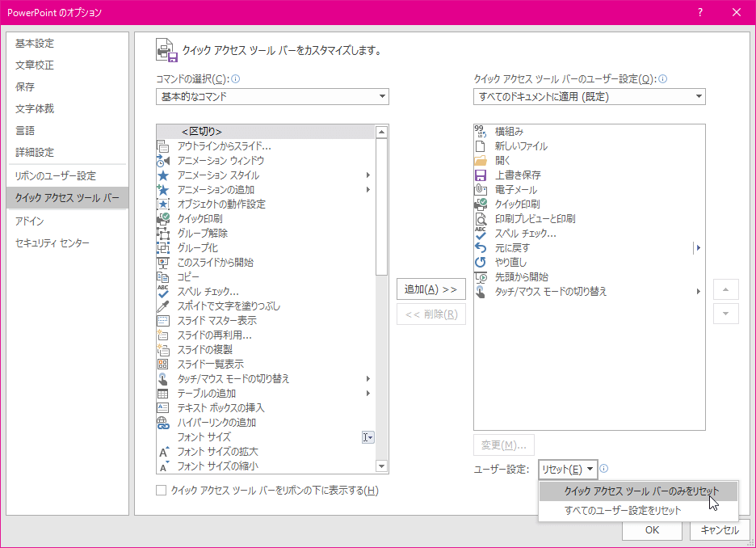Viewport: 756px width, 548px height.
Task: Click the アニメーション ウィンドウ icon
Action: [163, 161]
